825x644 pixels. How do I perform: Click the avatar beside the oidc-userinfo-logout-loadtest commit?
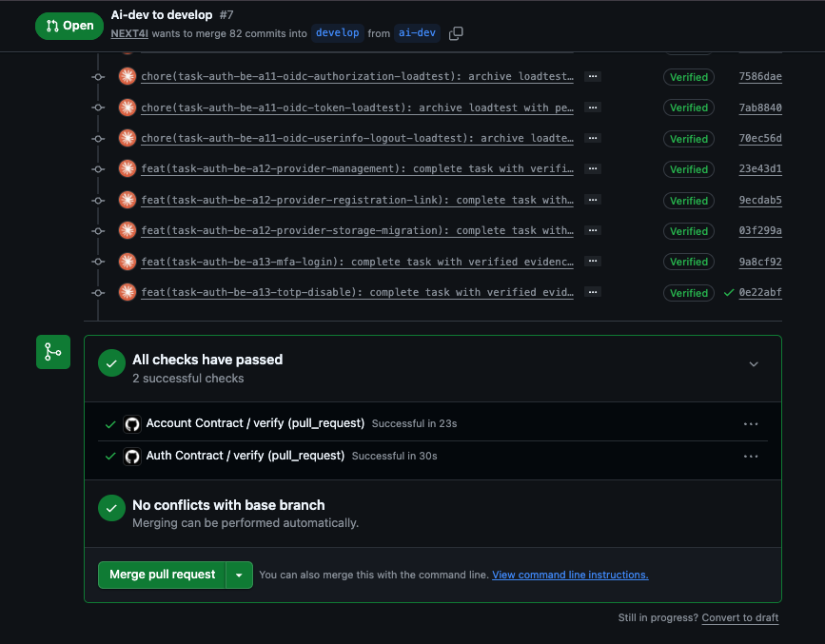[x=128, y=138]
